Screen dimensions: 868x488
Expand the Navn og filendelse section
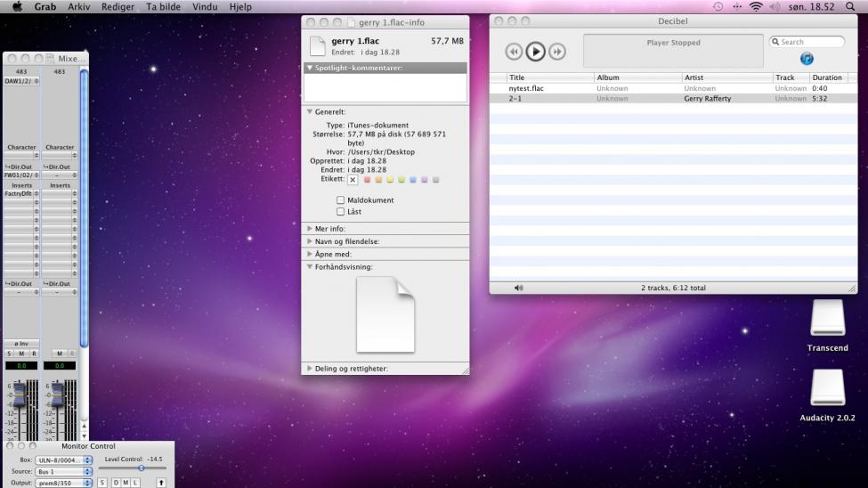coord(310,241)
